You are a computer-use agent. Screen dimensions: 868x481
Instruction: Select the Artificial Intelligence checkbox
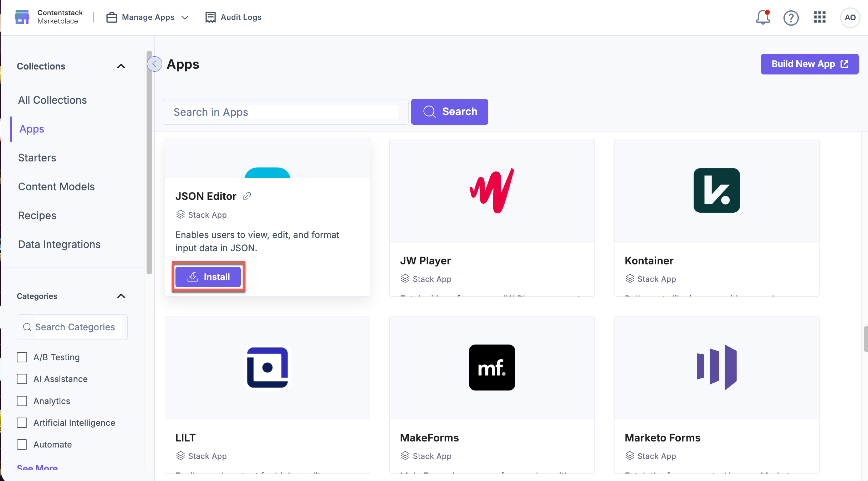pos(22,423)
